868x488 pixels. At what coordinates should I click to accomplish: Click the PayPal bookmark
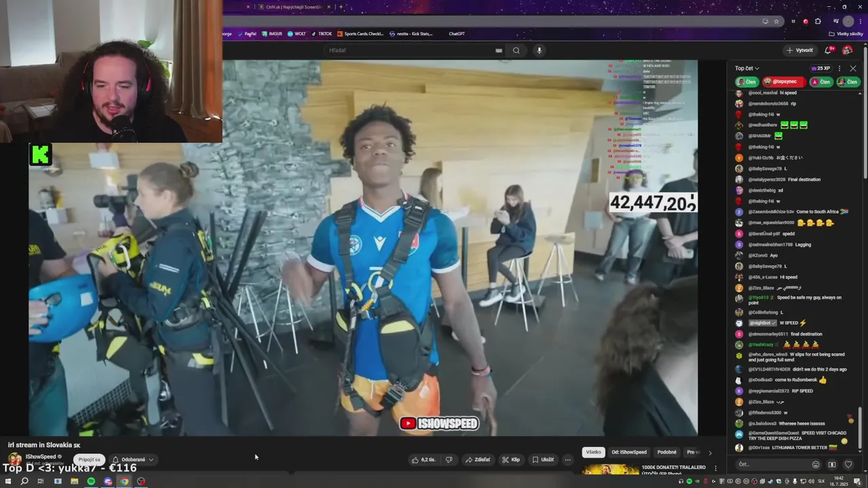(x=246, y=33)
